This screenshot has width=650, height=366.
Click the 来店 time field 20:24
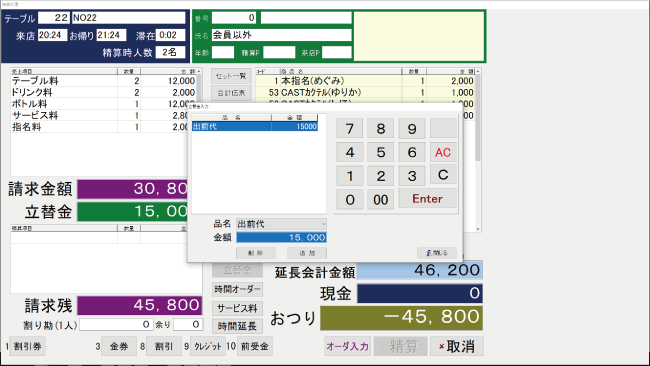[x=52, y=35]
